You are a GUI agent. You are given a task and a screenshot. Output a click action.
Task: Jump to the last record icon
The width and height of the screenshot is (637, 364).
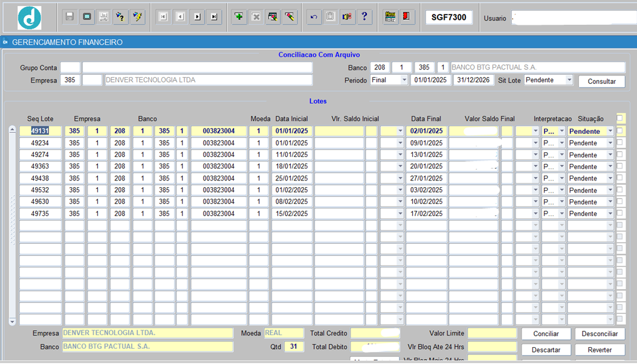point(214,17)
